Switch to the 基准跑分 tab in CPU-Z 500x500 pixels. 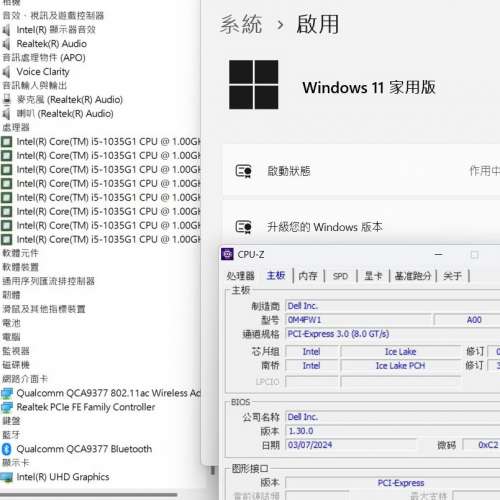[413, 276]
